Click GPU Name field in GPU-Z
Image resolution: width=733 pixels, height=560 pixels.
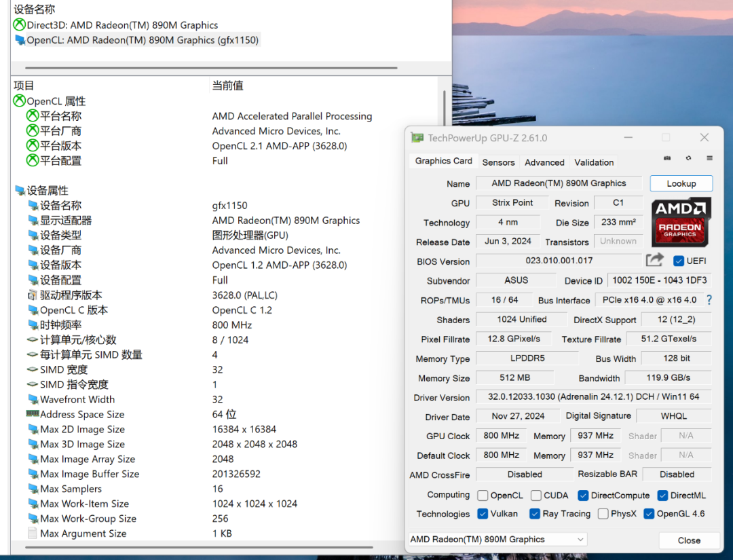[559, 183]
